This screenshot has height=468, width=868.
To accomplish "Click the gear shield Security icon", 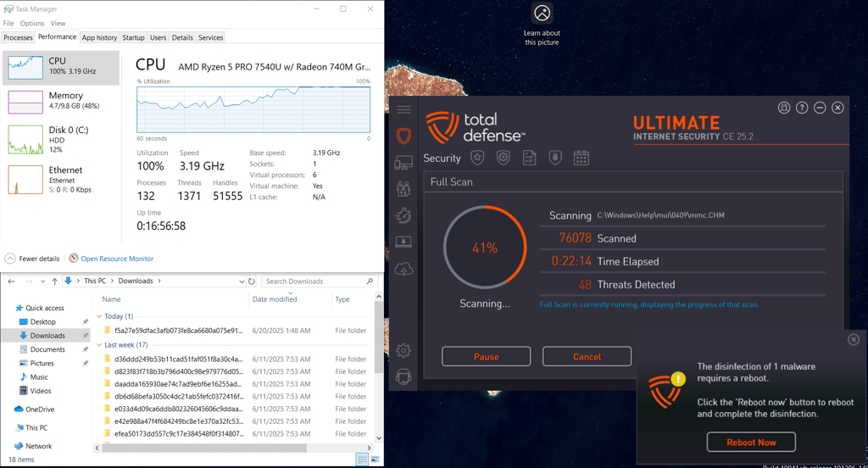I will tap(504, 158).
